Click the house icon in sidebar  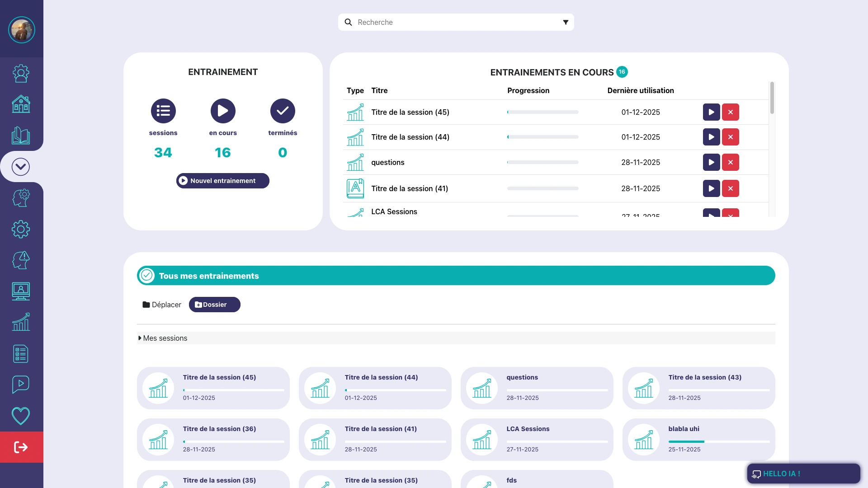coord(21,104)
